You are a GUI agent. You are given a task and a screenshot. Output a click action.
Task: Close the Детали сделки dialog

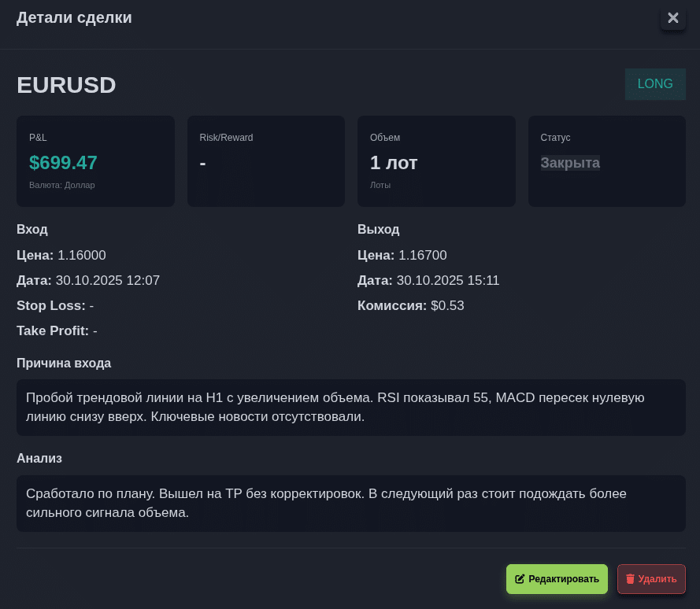[673, 18]
